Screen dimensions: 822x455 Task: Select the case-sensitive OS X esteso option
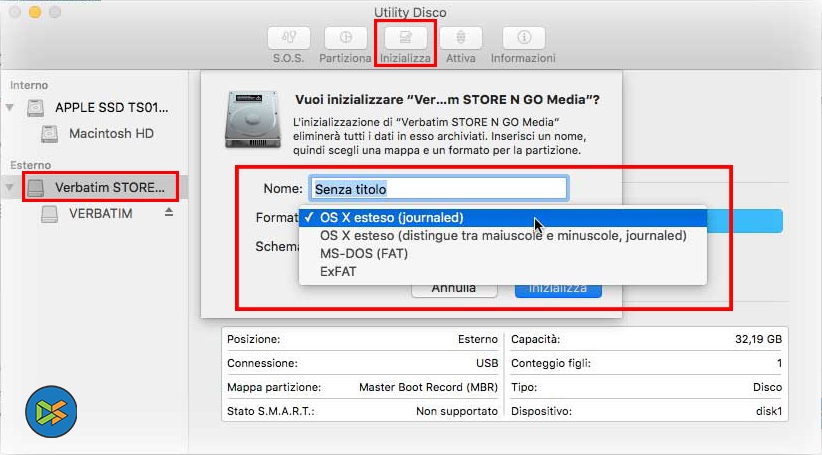(502, 235)
